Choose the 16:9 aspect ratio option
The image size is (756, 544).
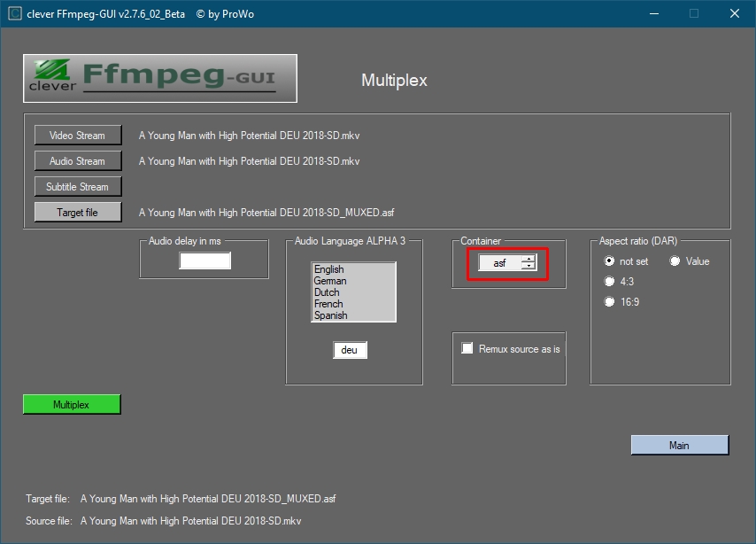(x=609, y=302)
